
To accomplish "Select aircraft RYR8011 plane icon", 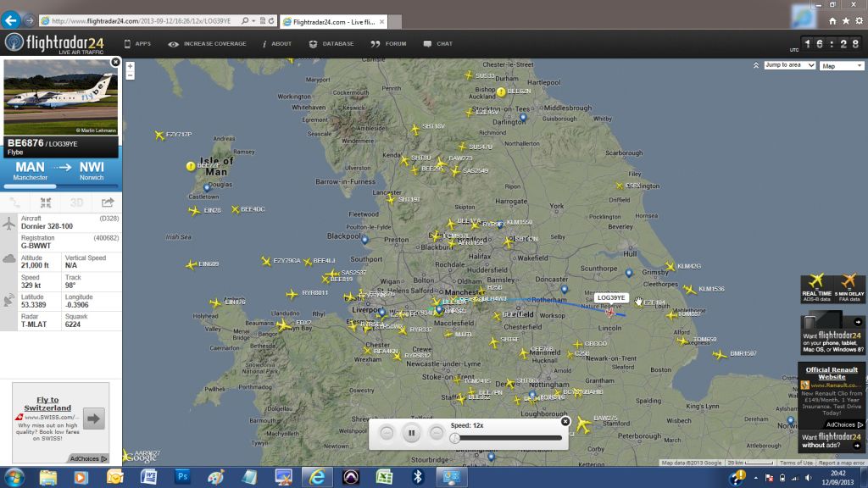I will click(x=292, y=294).
